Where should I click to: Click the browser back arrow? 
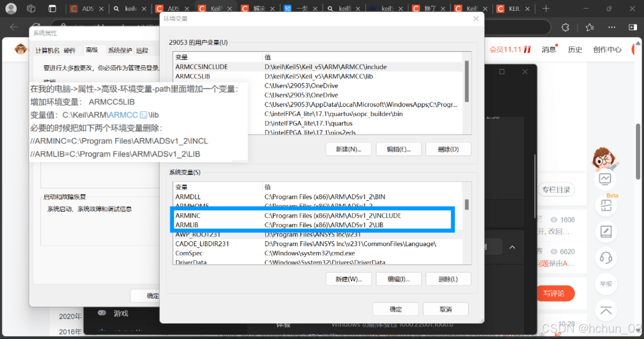coord(14,27)
